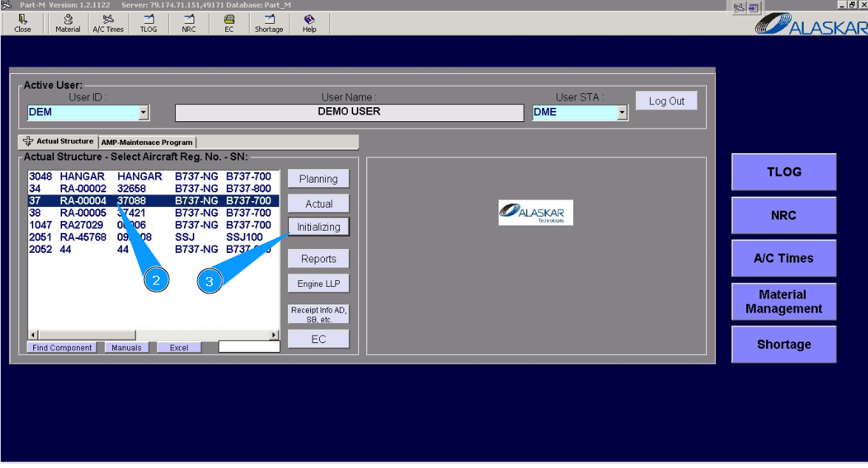
Task: Click the Actual button
Action: pos(318,203)
